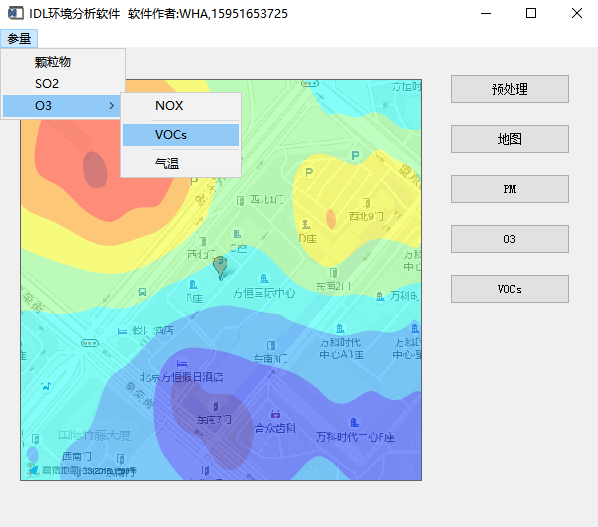Click the 地图 button
The image size is (598, 527).
tap(510, 139)
